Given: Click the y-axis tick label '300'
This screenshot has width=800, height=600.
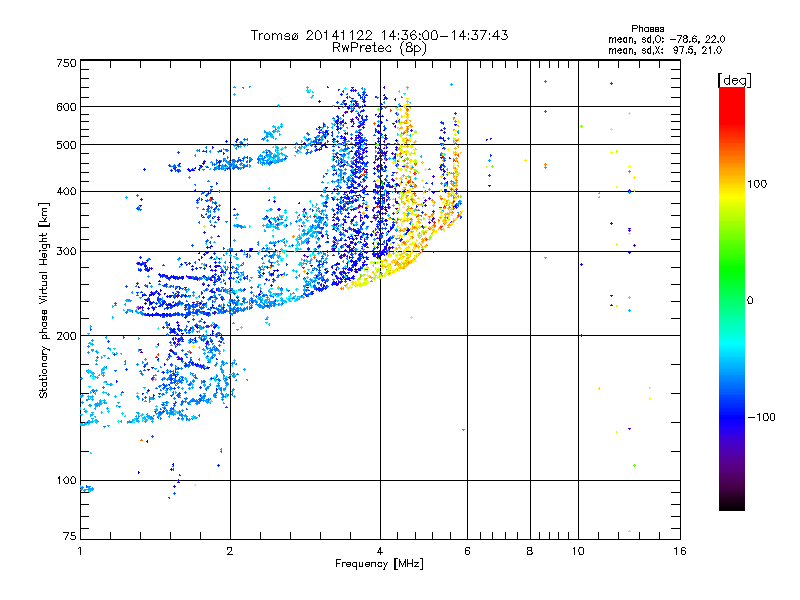Looking at the screenshot, I should (66, 251).
